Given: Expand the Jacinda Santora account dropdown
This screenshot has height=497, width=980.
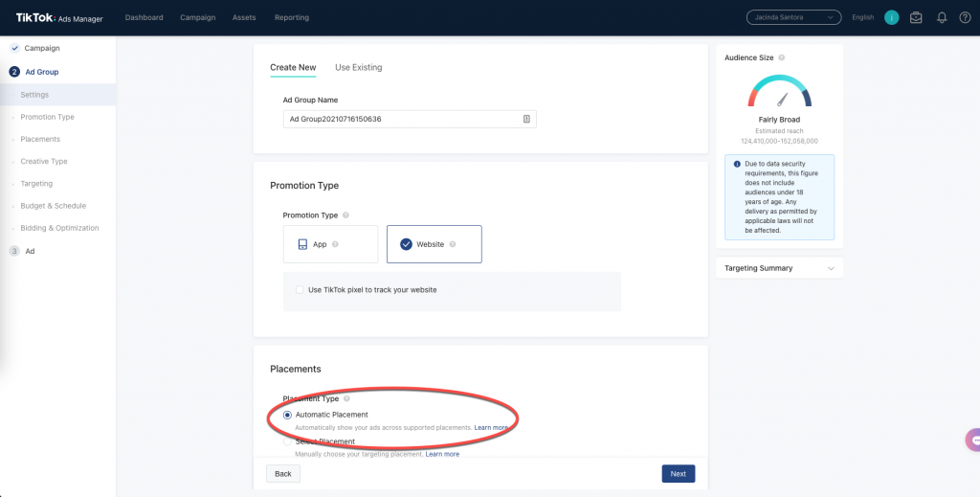Looking at the screenshot, I should point(793,17).
